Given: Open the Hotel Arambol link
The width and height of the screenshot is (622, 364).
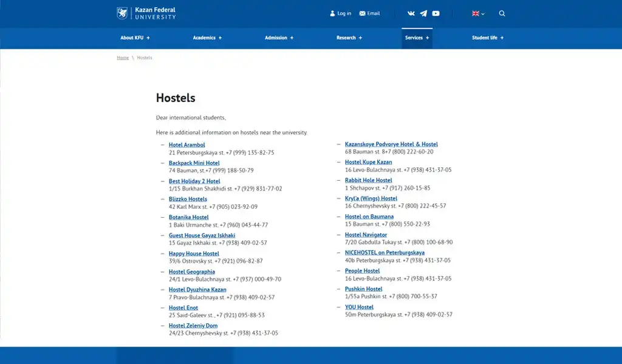Looking at the screenshot, I should tap(186, 145).
